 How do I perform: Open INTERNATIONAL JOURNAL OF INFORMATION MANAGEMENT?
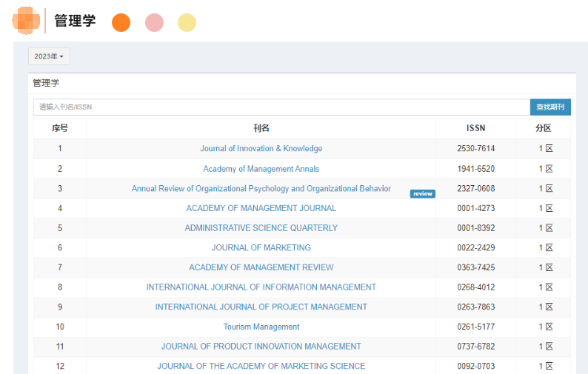tap(261, 287)
